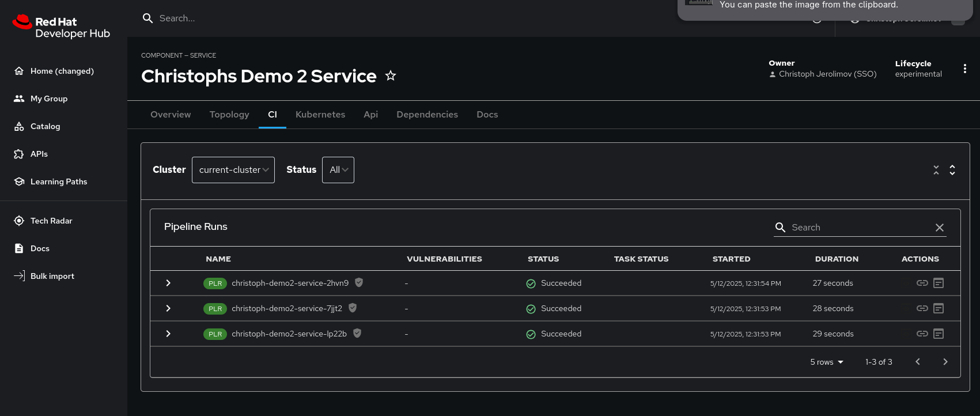Clear the Pipeline Runs search field
The width and height of the screenshot is (980, 416).
click(940, 228)
